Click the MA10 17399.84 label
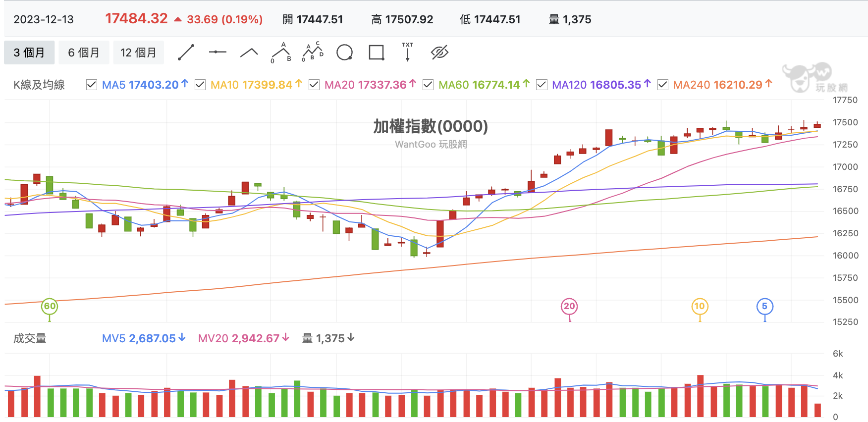The width and height of the screenshot is (868, 422). pyautogui.click(x=256, y=85)
